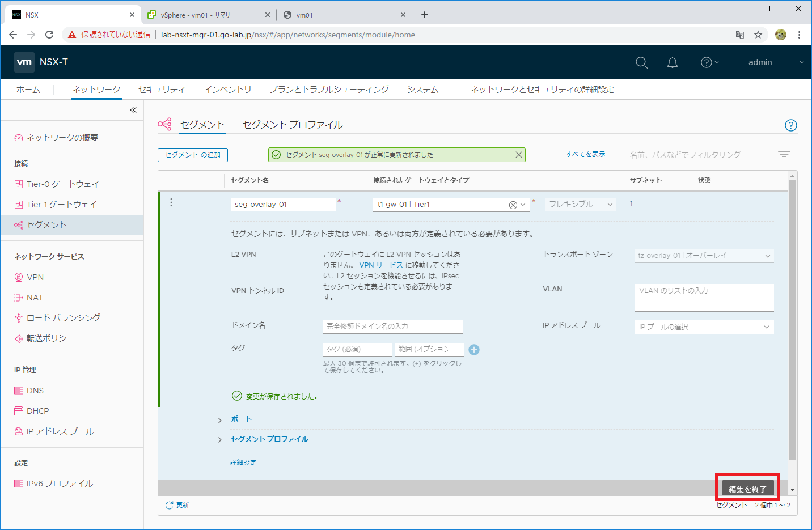Open the three-dot menu for seg-overlay-01

[171, 202]
